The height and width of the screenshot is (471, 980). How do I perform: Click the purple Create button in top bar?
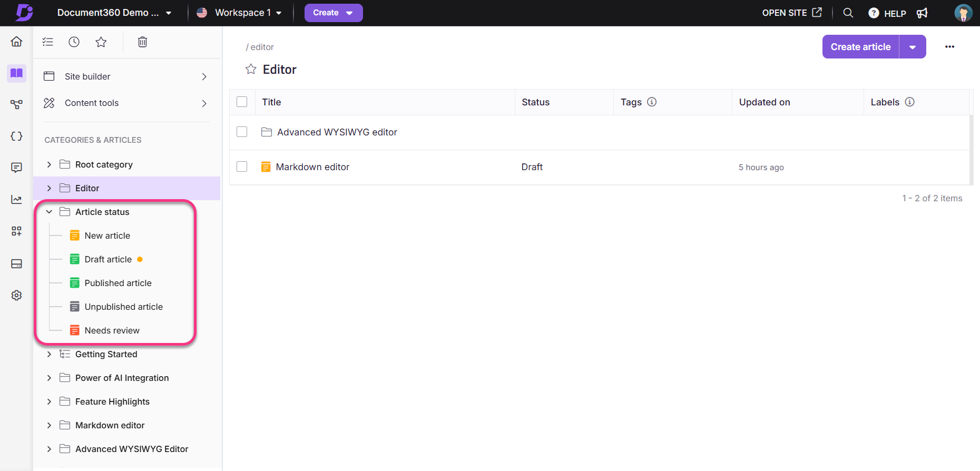tap(334, 13)
